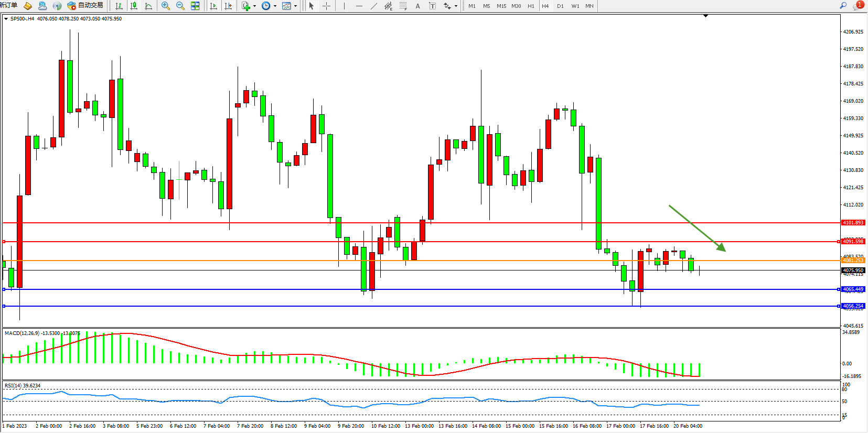Toggle AutoTrading (自动交易) button
Viewport: 868px width, 433px height.
click(85, 6)
